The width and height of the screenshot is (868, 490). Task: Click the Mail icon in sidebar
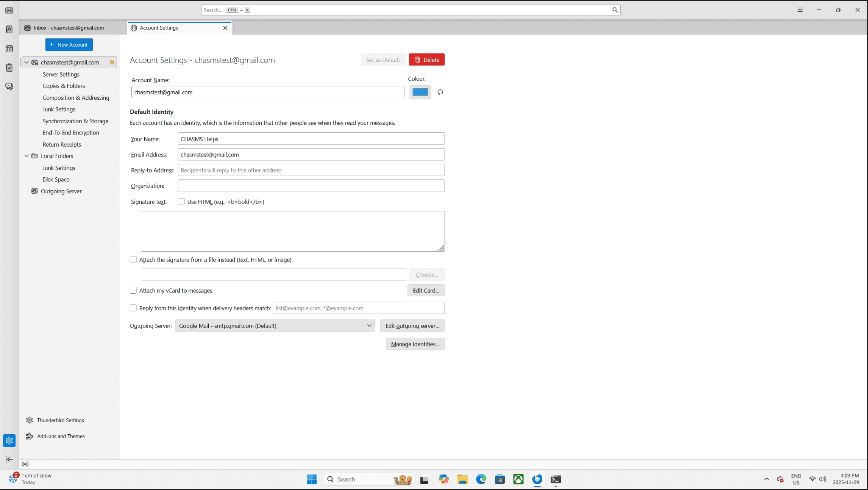[9, 10]
